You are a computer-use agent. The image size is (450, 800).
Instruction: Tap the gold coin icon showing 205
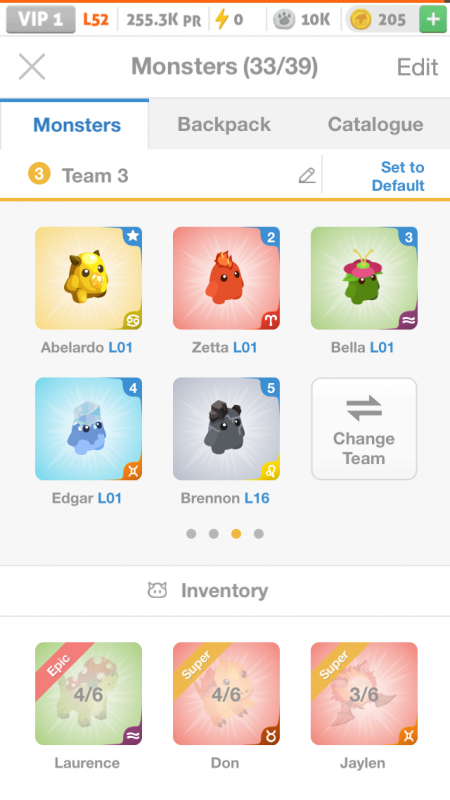tap(360, 20)
